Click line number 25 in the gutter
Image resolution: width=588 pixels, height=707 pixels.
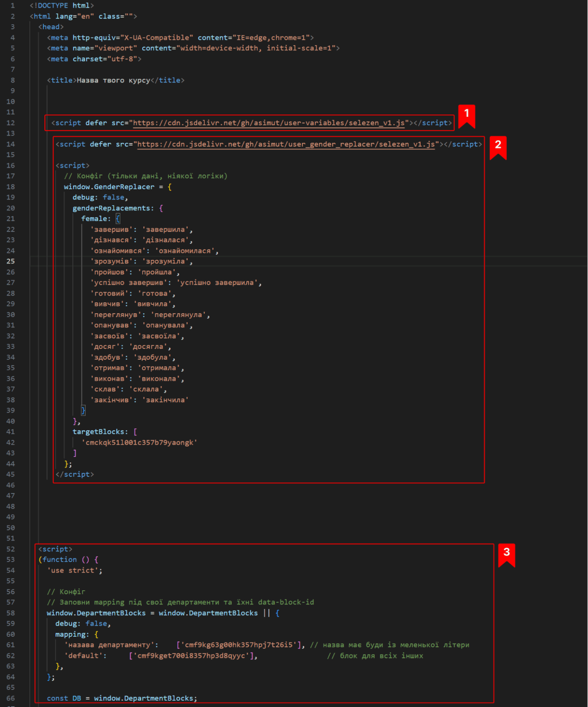click(x=11, y=261)
